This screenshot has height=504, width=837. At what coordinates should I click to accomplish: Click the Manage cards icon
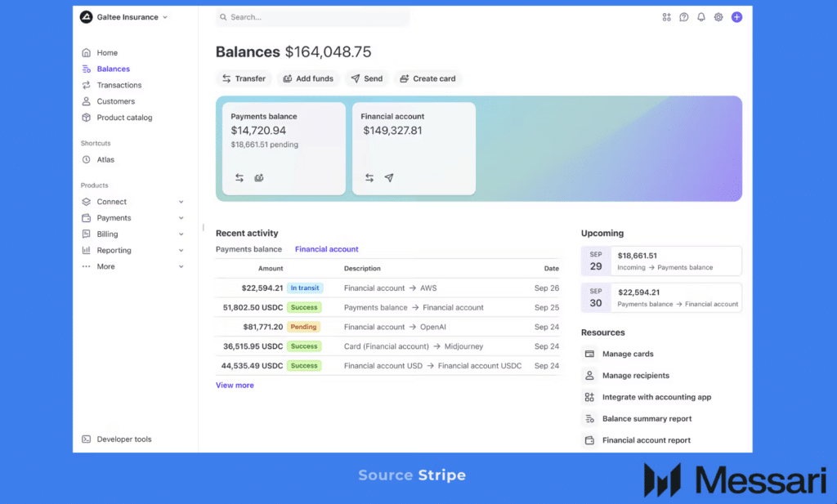[589, 354]
